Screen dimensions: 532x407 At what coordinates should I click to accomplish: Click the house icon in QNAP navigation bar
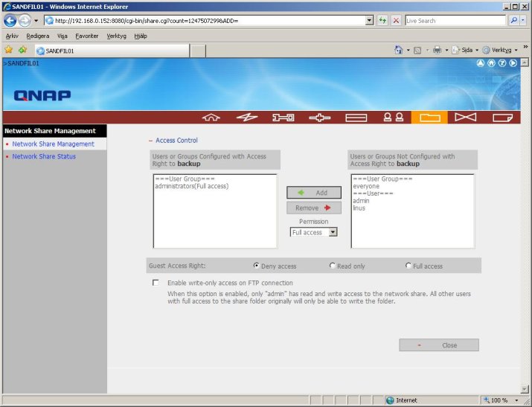[212, 118]
